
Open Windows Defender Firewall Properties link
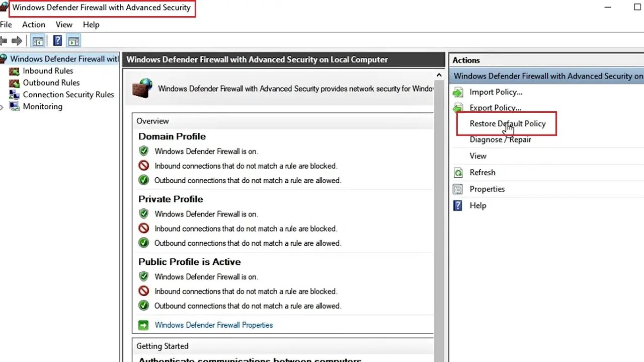point(213,325)
